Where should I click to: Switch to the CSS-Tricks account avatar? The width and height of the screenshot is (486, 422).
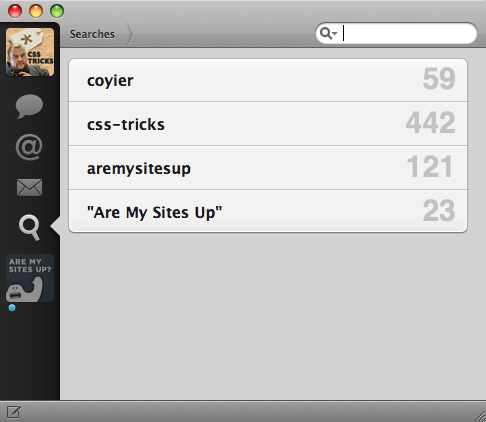30,52
